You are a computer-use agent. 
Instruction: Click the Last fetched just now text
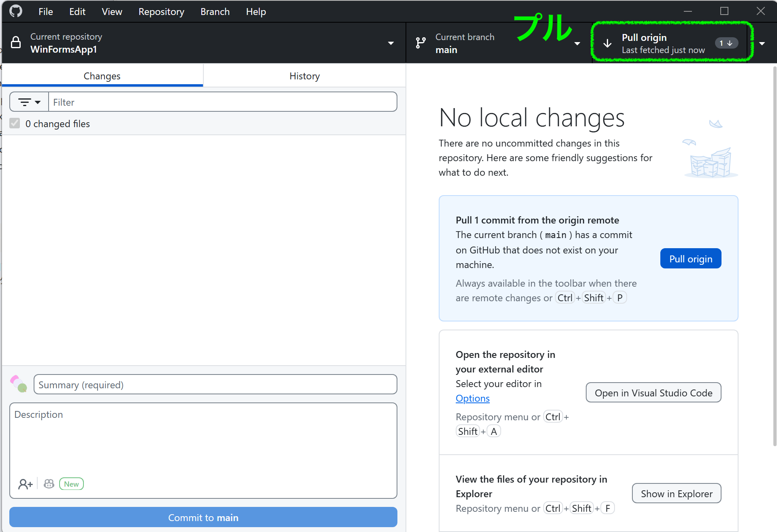(x=663, y=50)
